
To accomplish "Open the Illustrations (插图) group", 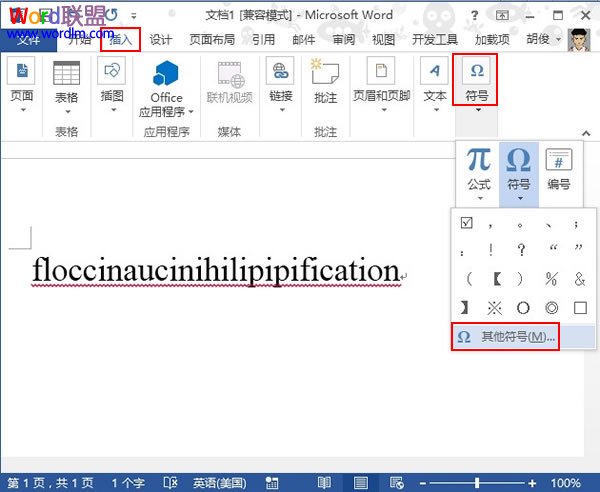I will tap(112, 84).
